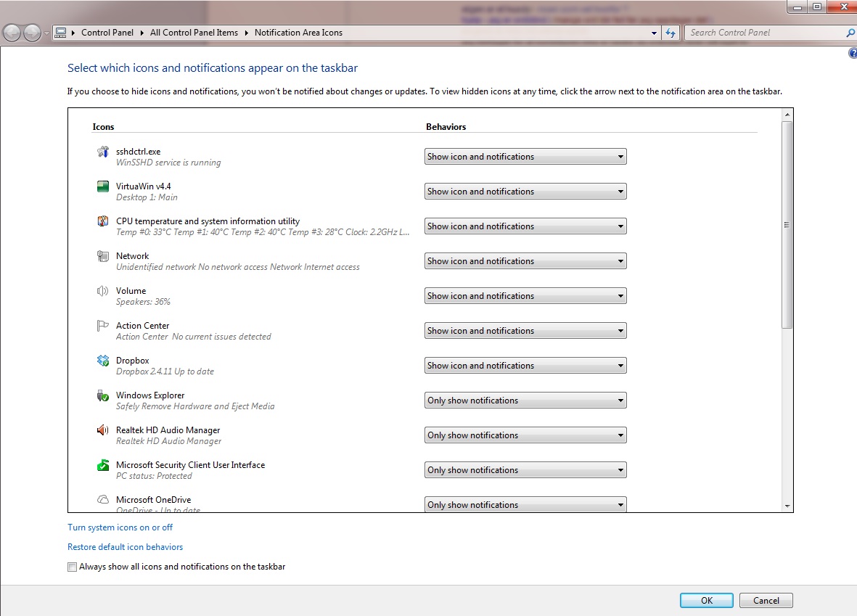Click the search magnifier icon
This screenshot has height=616, width=857.
tap(850, 33)
